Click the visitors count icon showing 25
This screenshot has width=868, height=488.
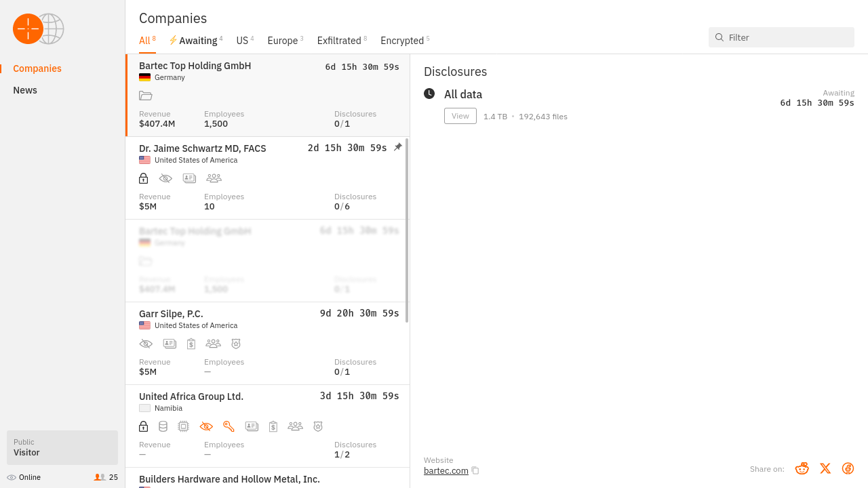[x=100, y=477]
